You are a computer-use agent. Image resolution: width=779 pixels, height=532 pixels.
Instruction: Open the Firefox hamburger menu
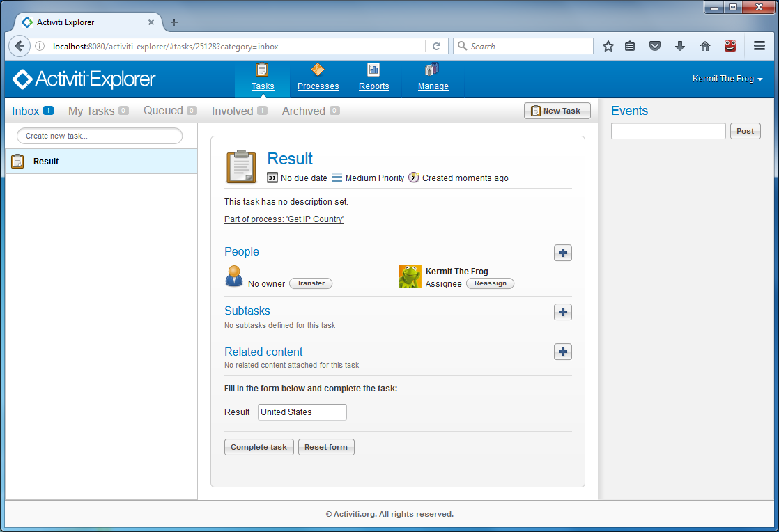tap(759, 46)
